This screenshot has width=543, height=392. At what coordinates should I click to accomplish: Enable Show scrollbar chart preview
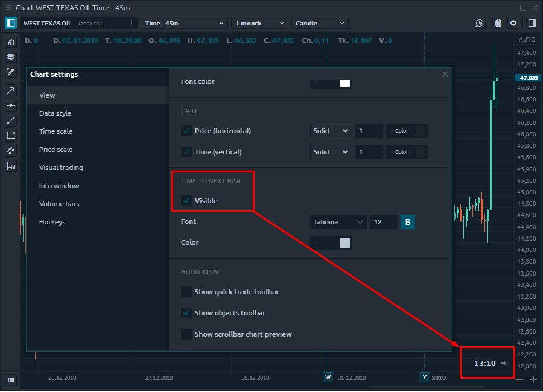[x=186, y=334]
